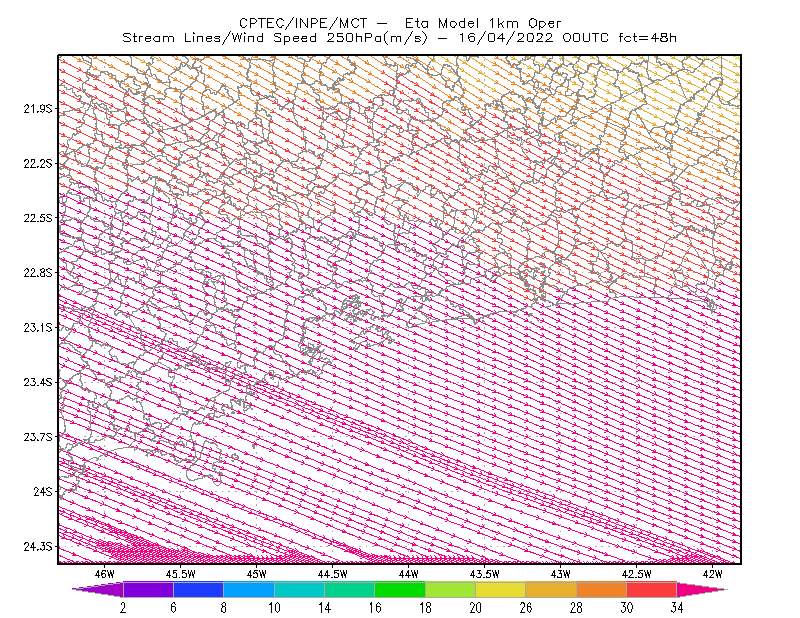The width and height of the screenshot is (800, 618).
Task: Select the red 30–34 legend swatch
Action: (x=652, y=589)
